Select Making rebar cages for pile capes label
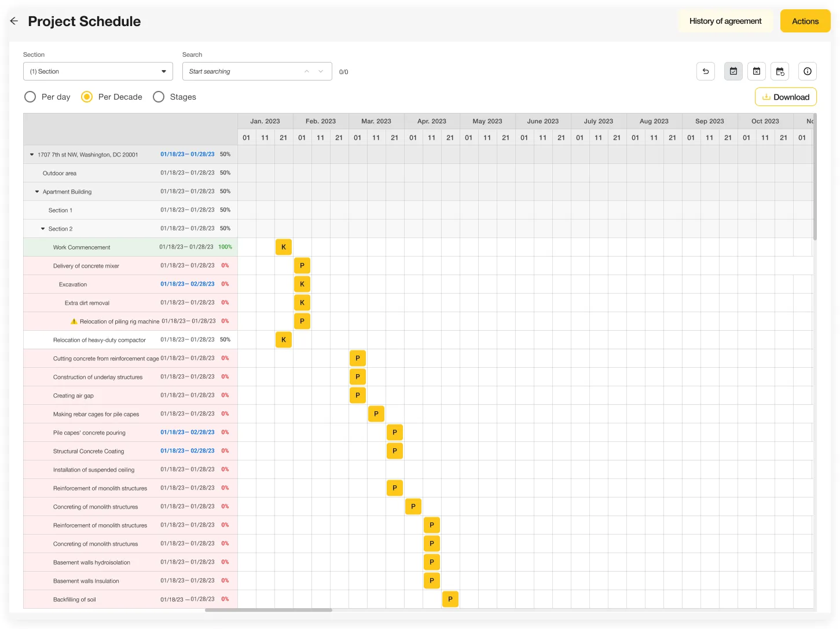The height and width of the screenshot is (629, 840). 96,414
